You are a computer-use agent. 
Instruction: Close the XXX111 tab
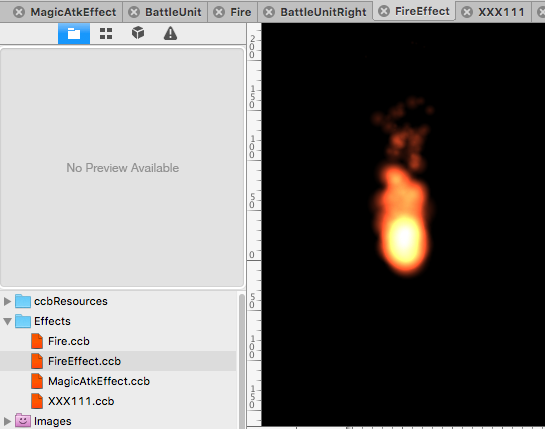pyautogui.click(x=467, y=12)
